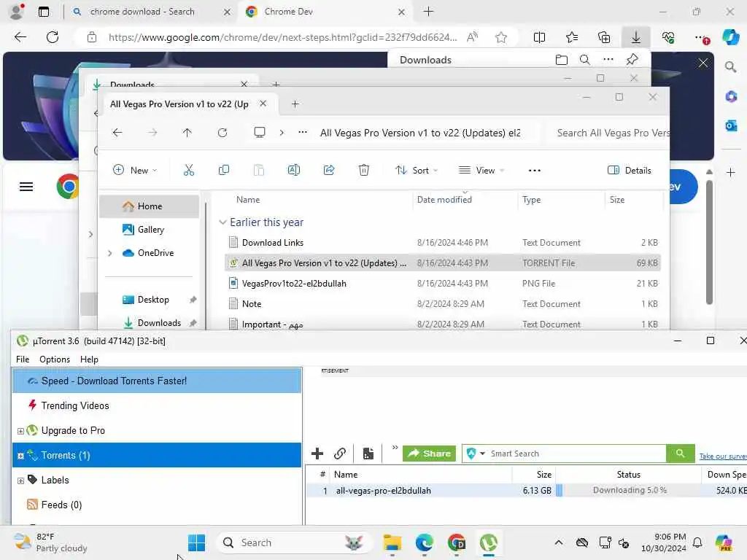The height and width of the screenshot is (560, 747).
Task: Open the View dropdown in File Explorer
Action: tap(481, 170)
